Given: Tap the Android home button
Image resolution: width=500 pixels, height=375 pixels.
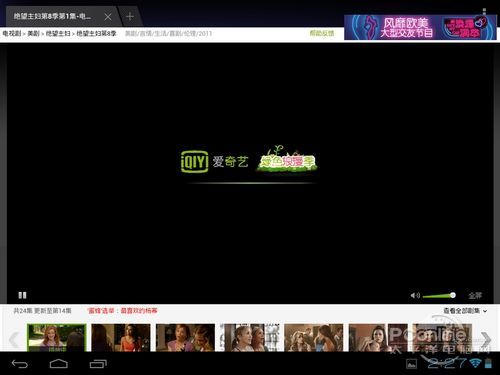Looking at the screenshot, I should [x=59, y=364].
